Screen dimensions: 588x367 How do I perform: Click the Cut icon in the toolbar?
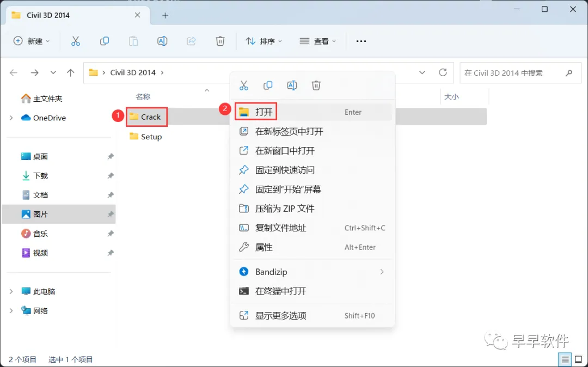point(75,41)
